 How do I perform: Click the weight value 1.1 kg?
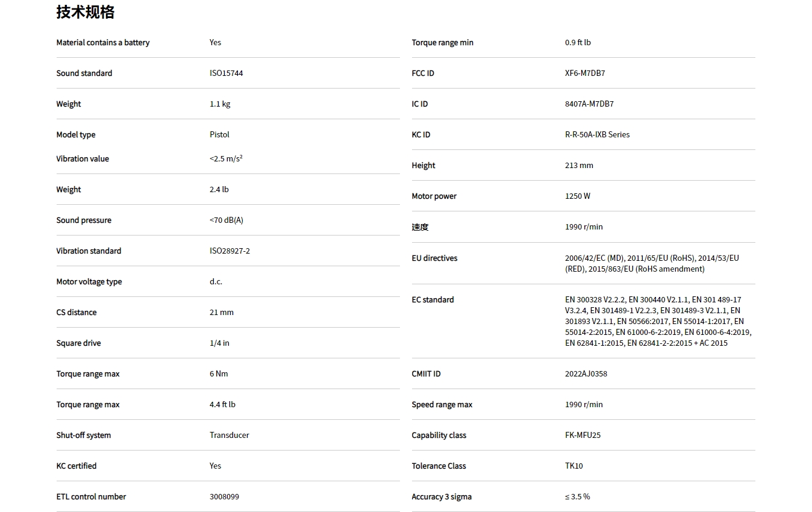coord(220,104)
